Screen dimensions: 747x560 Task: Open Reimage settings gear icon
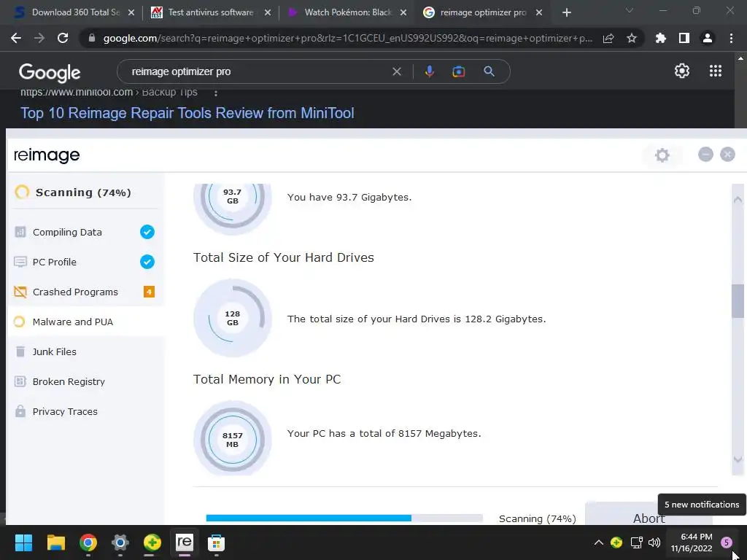tap(662, 155)
